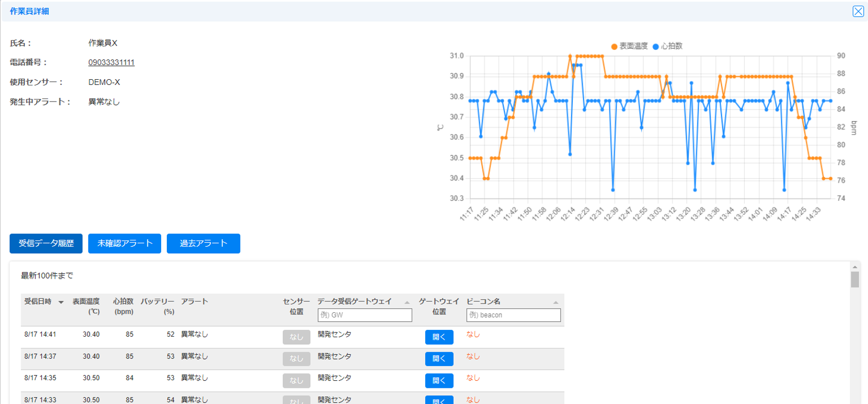This screenshot has height=404, width=868.
Task: Click 心拍数 (bpm) column header
Action: coord(123,307)
